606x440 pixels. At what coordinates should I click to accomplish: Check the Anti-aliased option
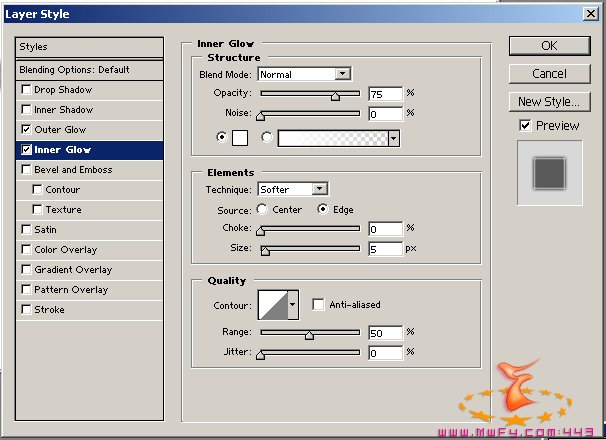click(x=318, y=305)
